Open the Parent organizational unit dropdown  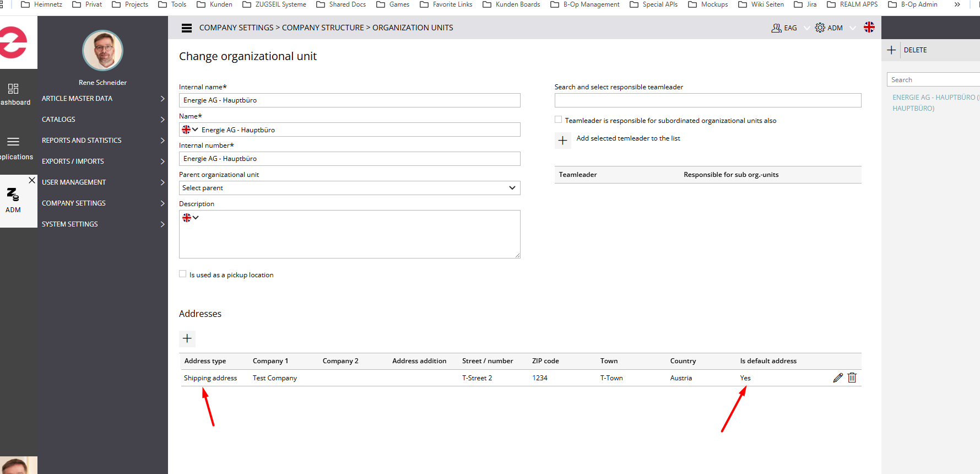(x=349, y=188)
